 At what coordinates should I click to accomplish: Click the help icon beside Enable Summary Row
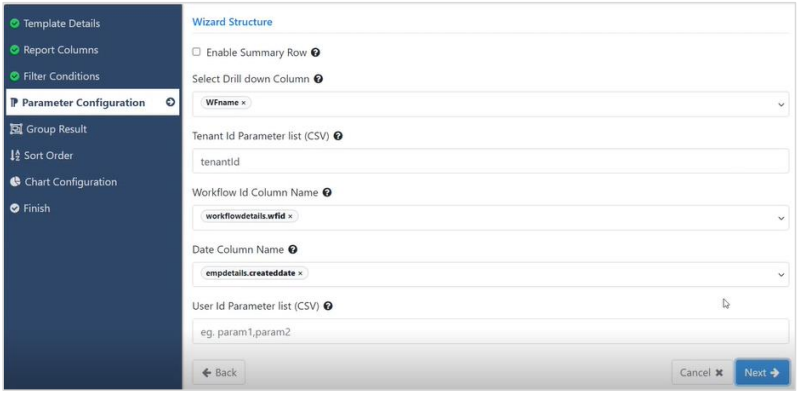point(316,53)
